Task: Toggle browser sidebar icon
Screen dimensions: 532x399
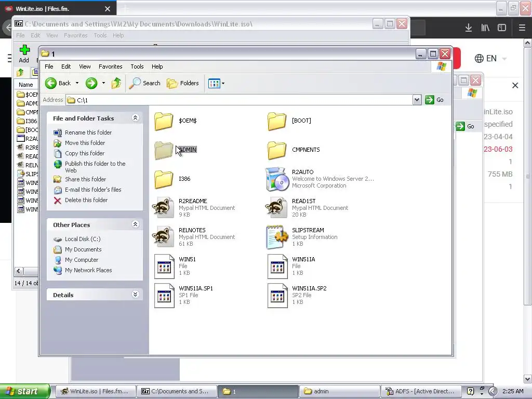Action: pos(502,28)
